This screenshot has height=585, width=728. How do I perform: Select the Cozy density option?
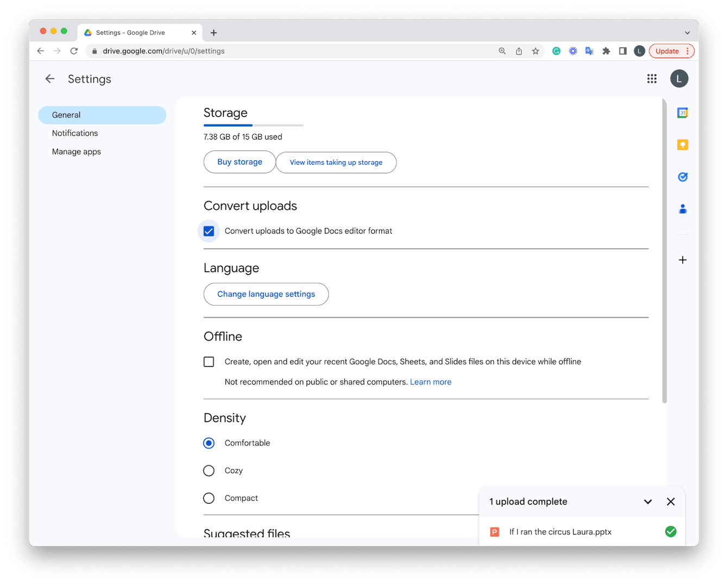[209, 471]
